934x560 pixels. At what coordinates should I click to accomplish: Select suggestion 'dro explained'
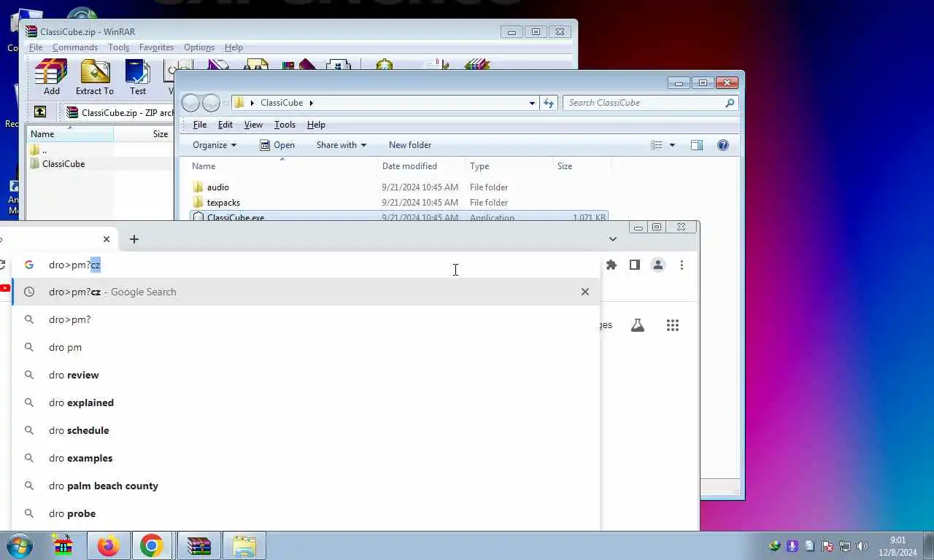[x=306, y=402]
